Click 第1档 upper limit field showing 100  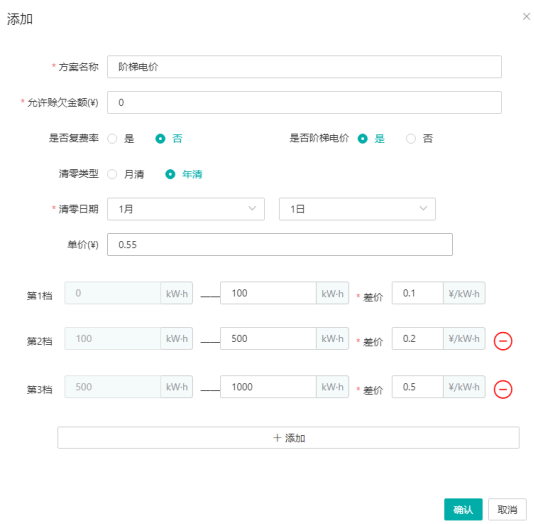(x=268, y=293)
